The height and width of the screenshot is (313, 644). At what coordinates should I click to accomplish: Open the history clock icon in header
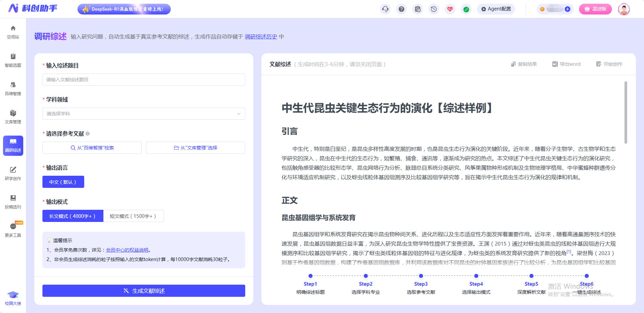[434, 9]
